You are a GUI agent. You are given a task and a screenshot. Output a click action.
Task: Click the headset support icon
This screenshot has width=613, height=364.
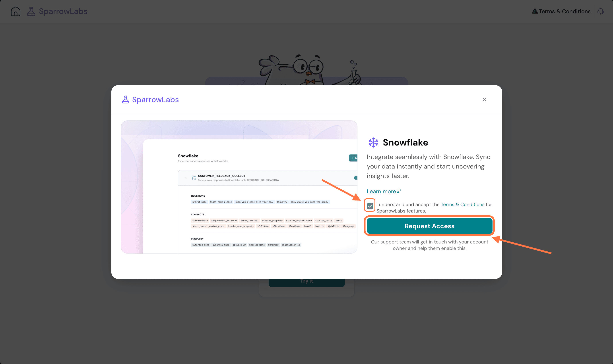click(600, 11)
